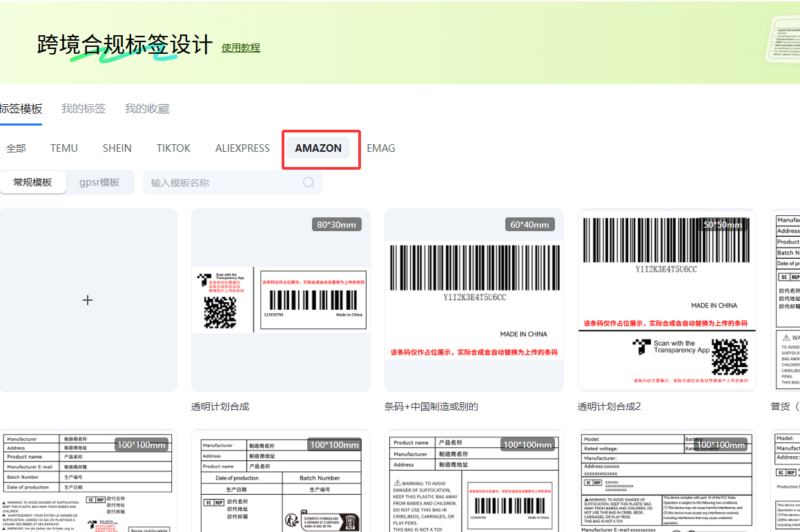Open the 100*100mm template with Manufacturer E-mail row
This screenshot has width=800, height=532.
[88, 482]
